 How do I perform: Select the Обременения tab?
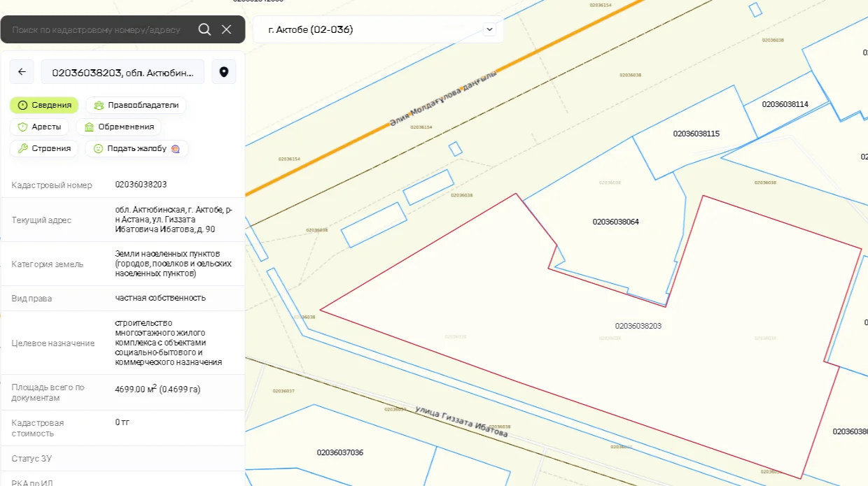(x=118, y=127)
